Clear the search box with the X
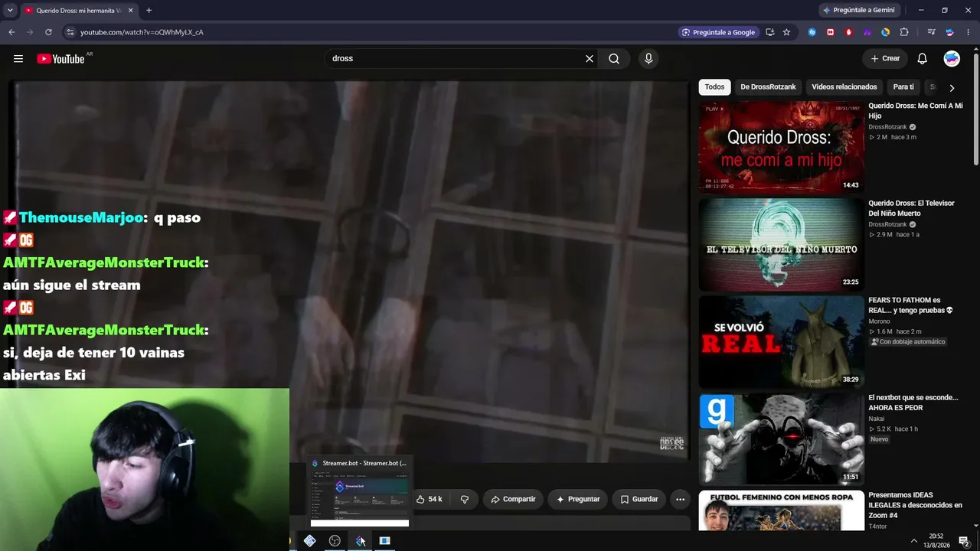The image size is (980, 551). coord(590,59)
